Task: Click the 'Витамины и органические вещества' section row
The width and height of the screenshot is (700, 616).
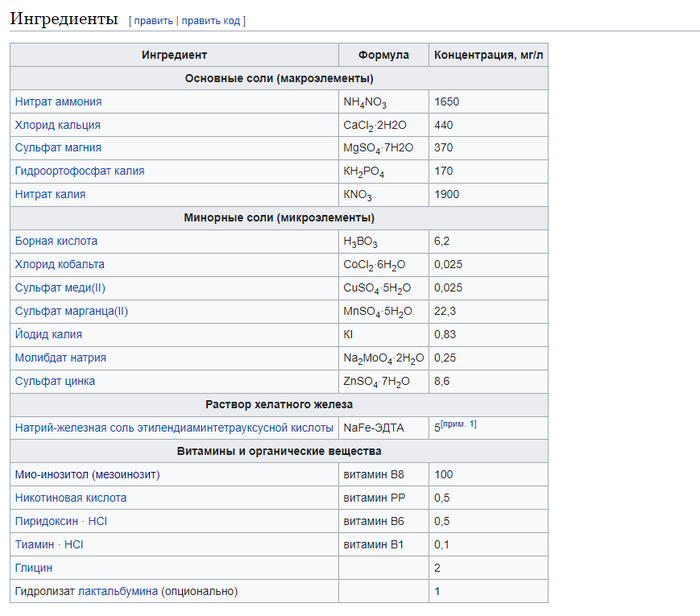Action: click(x=279, y=451)
